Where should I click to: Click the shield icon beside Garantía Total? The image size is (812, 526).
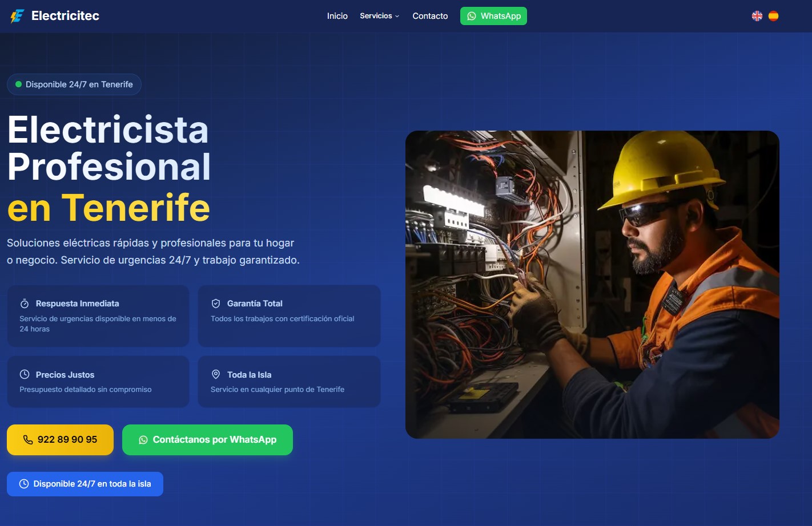pos(216,304)
